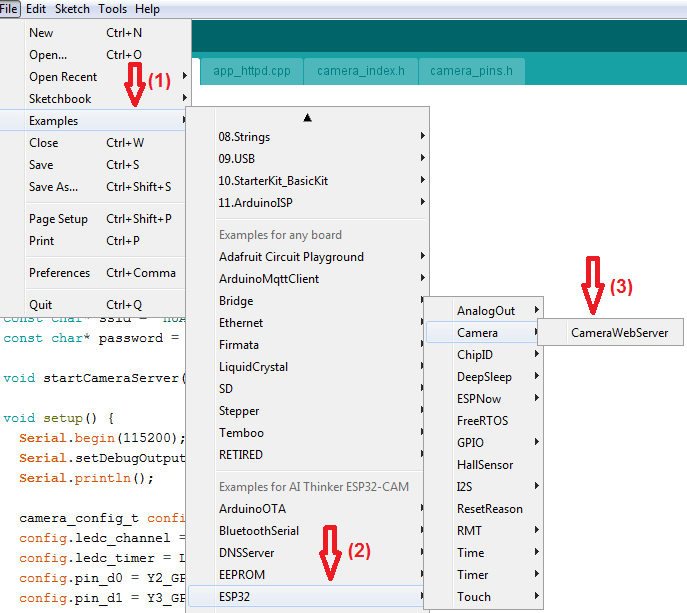Image resolution: width=687 pixels, height=613 pixels.
Task: Switch to the camera_pins.h tab
Action: (x=471, y=71)
